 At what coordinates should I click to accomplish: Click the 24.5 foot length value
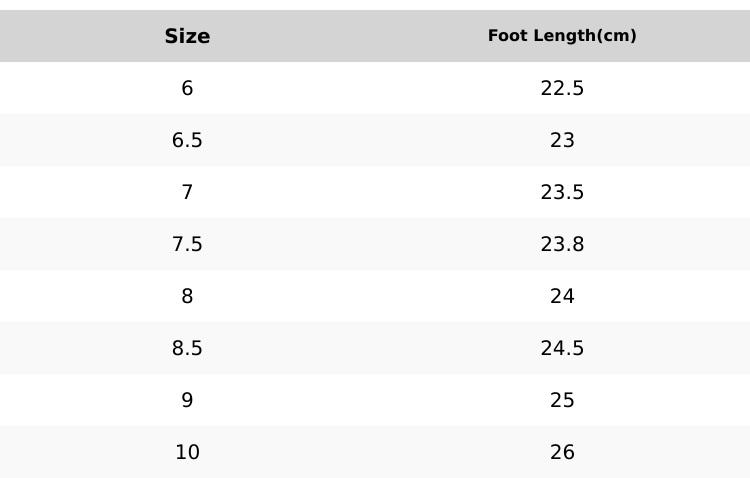coord(562,348)
